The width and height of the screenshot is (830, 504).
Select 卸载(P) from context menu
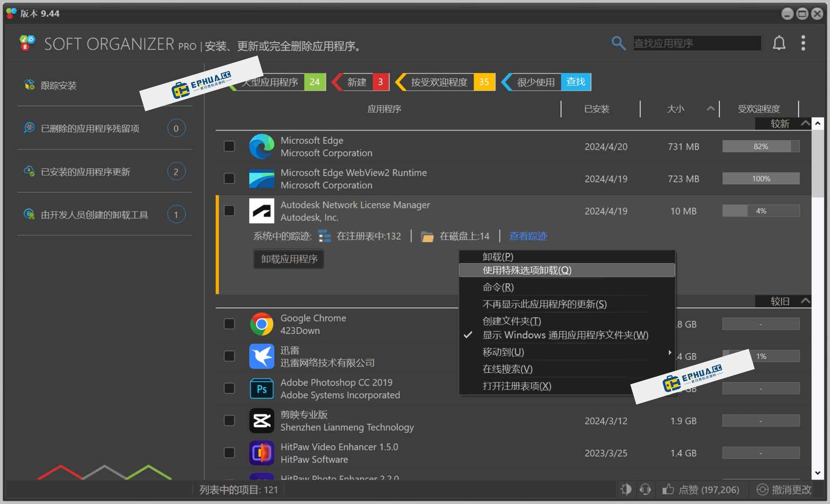click(x=567, y=257)
